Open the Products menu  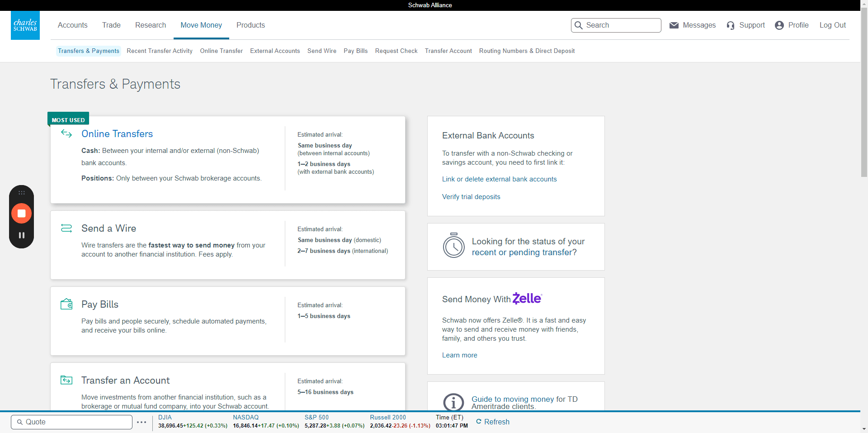(x=250, y=25)
